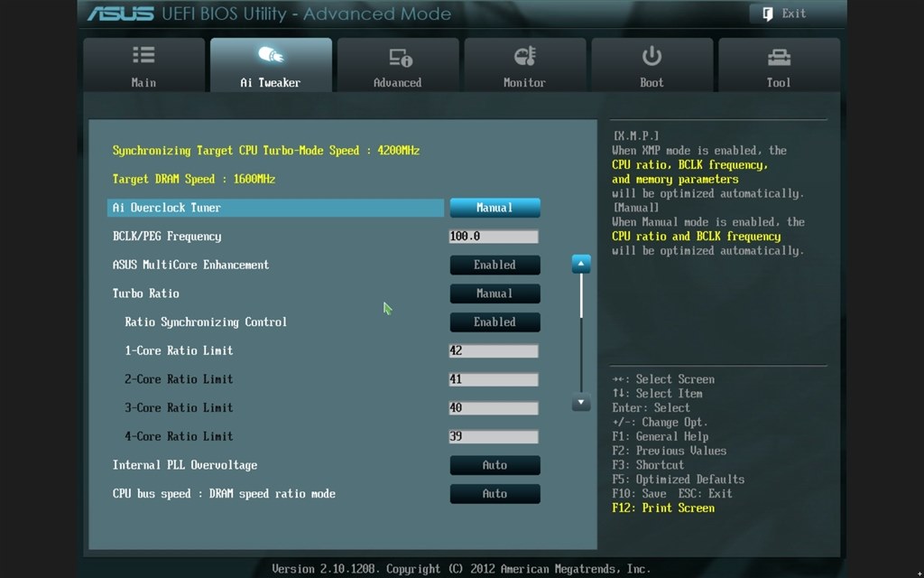Click the F12: Print Screen hint
The height and width of the screenshot is (578, 924).
click(x=663, y=508)
